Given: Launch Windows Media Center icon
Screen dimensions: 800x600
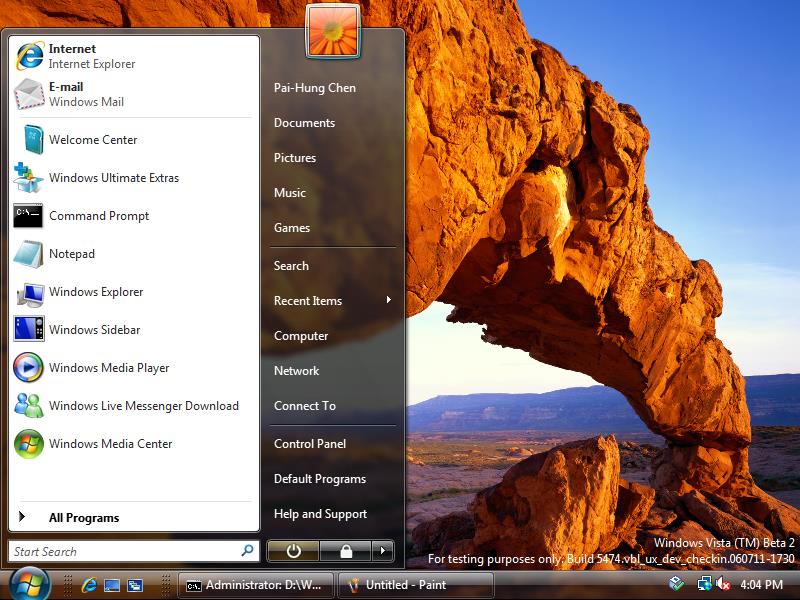Looking at the screenshot, I should pos(29,444).
